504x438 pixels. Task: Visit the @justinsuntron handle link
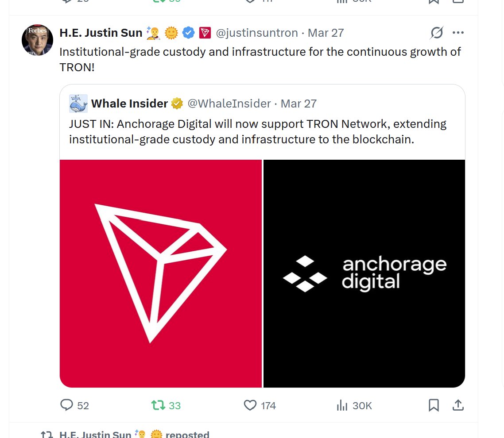click(x=257, y=33)
